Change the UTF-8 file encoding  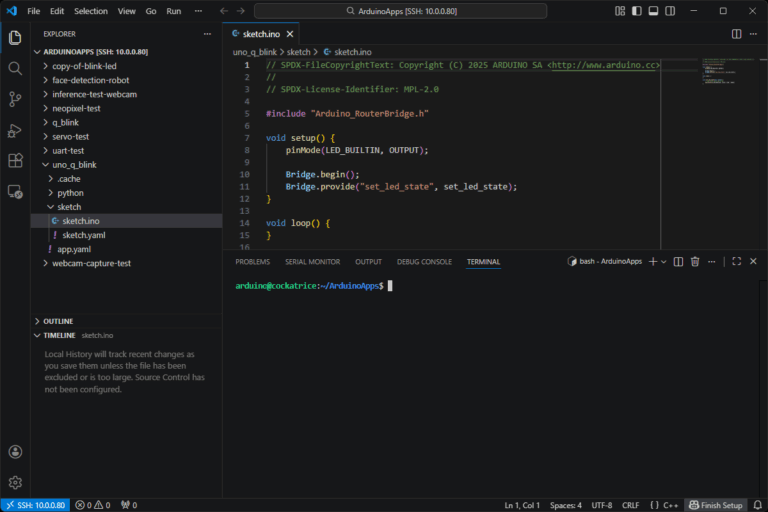601,505
